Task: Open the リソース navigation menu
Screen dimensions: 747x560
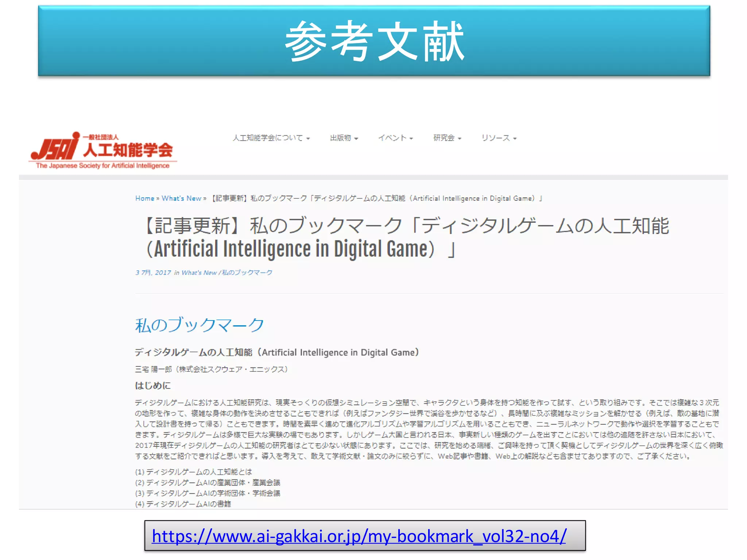Action: click(499, 138)
